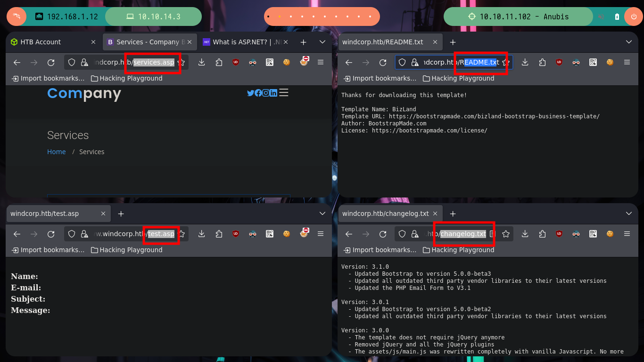Bookmark changelog.txt with the star icon
Screen dimensions: 644x362
point(506,234)
